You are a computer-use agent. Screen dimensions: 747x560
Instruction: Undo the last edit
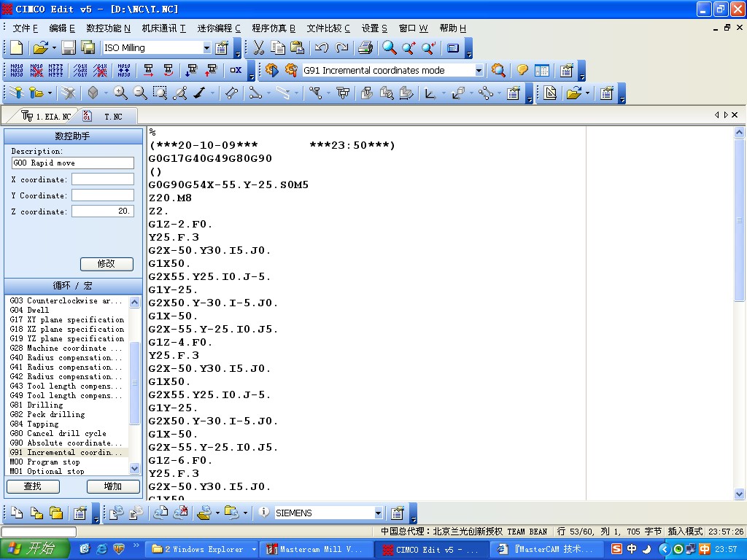[322, 47]
